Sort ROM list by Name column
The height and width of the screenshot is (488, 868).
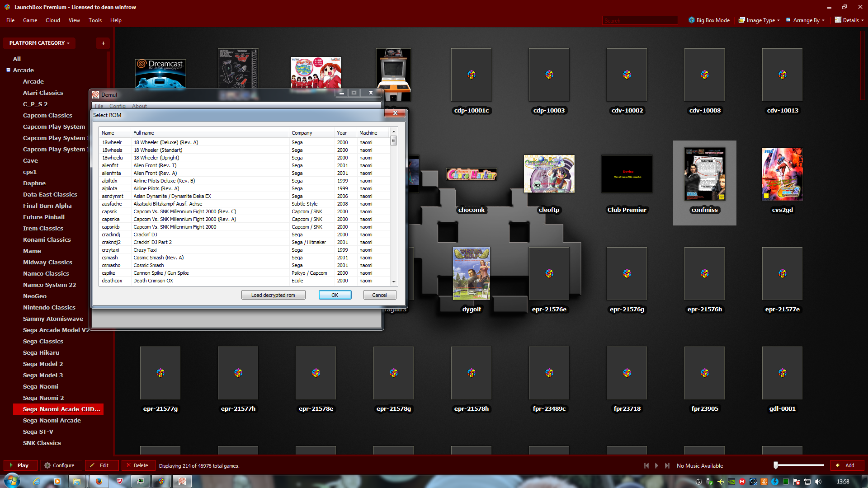(115, 133)
